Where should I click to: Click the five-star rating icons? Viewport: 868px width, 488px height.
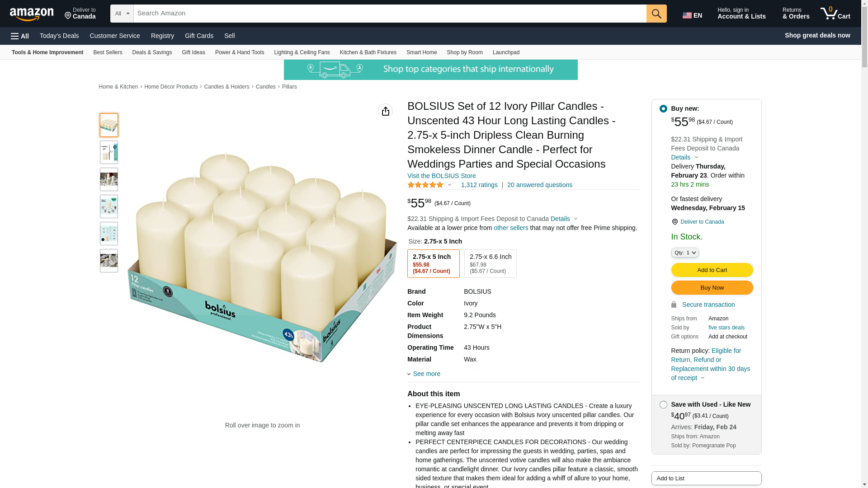click(425, 185)
